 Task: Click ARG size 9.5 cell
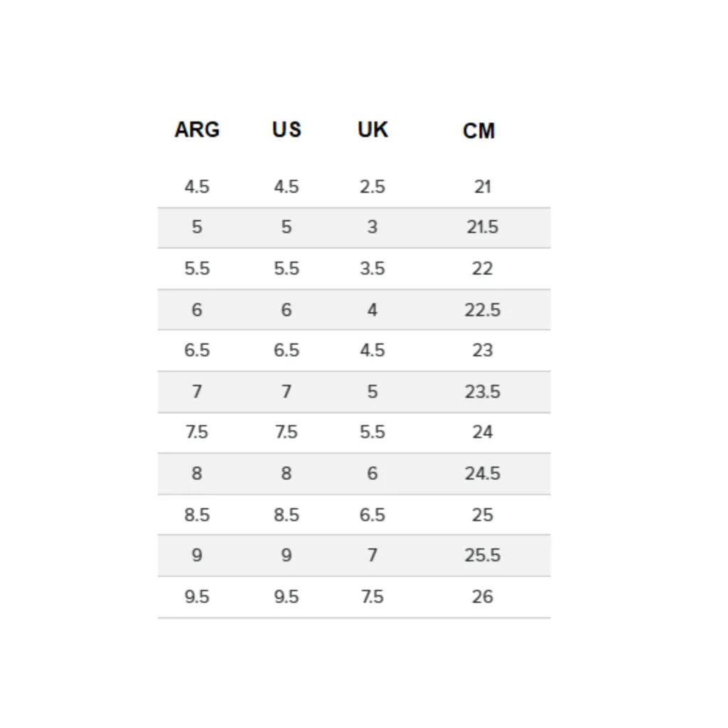(x=197, y=596)
